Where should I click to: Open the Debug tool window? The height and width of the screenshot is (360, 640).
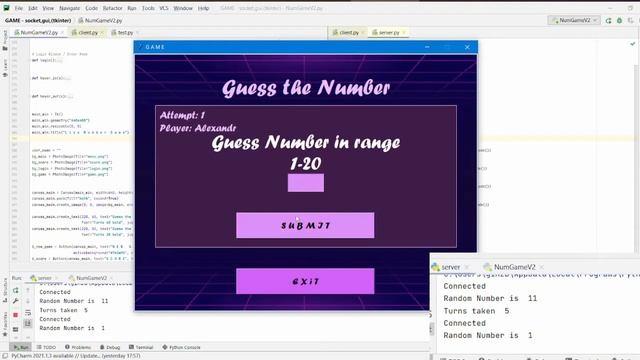[x=110, y=347]
